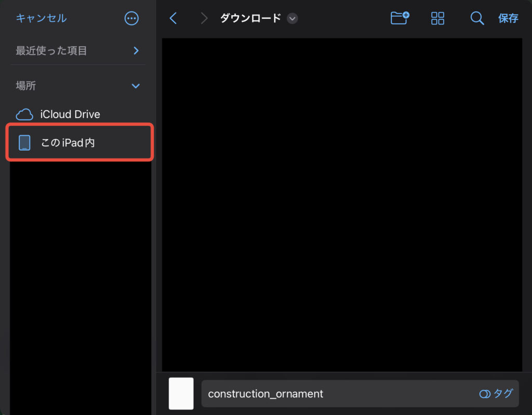Open search with the magnifying glass
The height and width of the screenshot is (415, 532).
coord(476,18)
